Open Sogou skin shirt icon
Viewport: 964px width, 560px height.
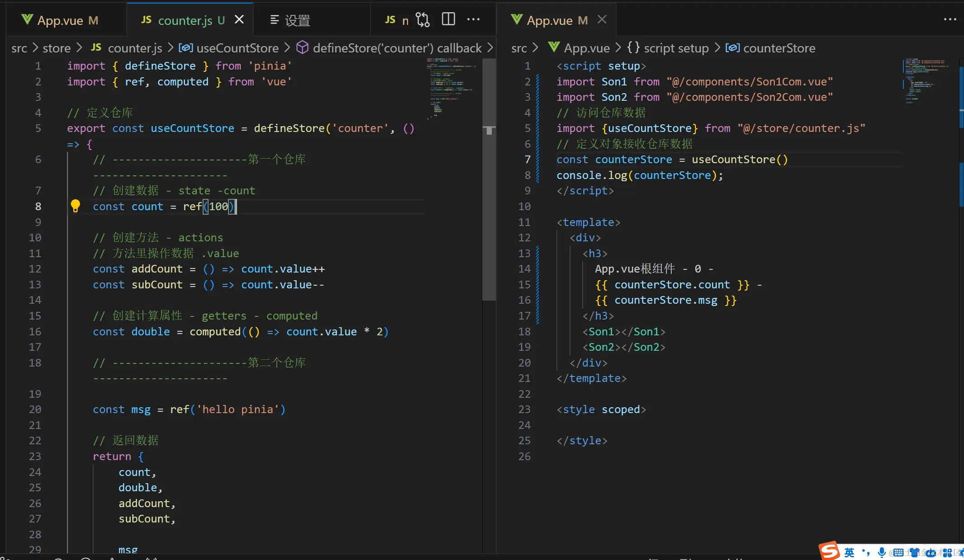915,552
